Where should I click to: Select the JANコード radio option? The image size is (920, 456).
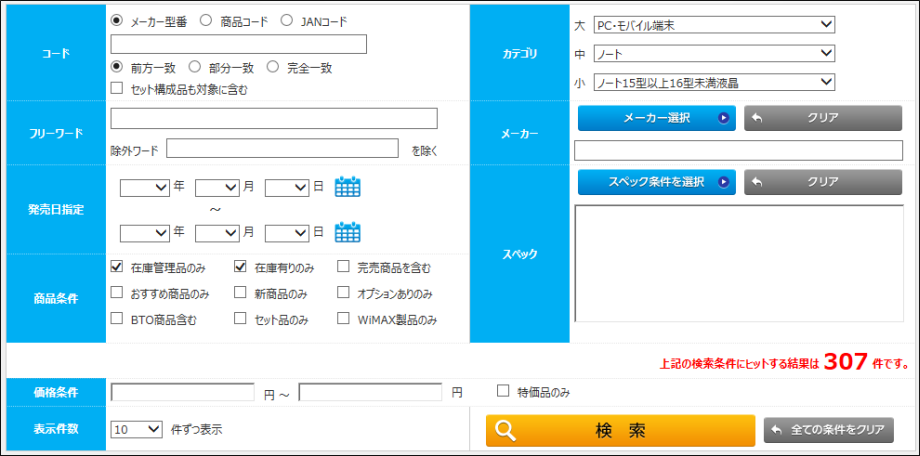click(286, 20)
